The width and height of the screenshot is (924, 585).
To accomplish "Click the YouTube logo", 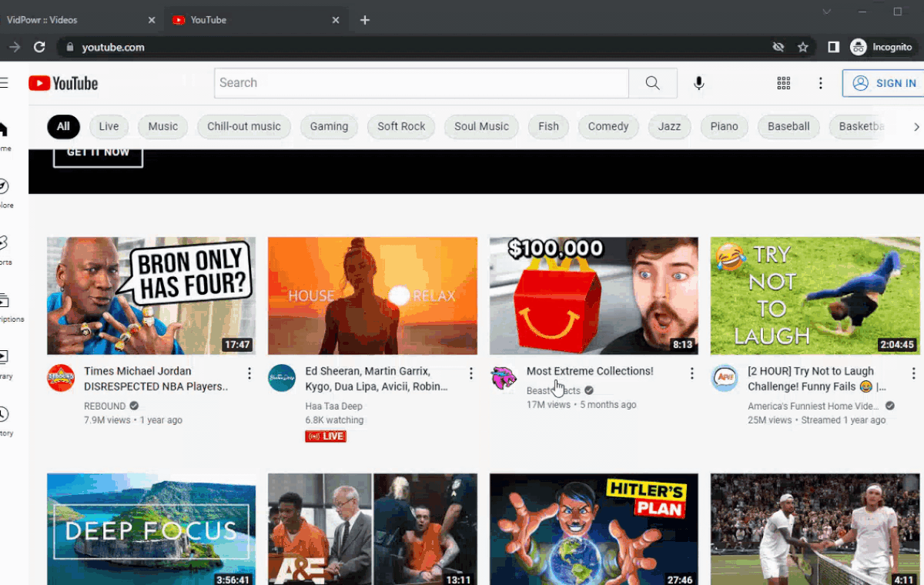I will click(63, 83).
